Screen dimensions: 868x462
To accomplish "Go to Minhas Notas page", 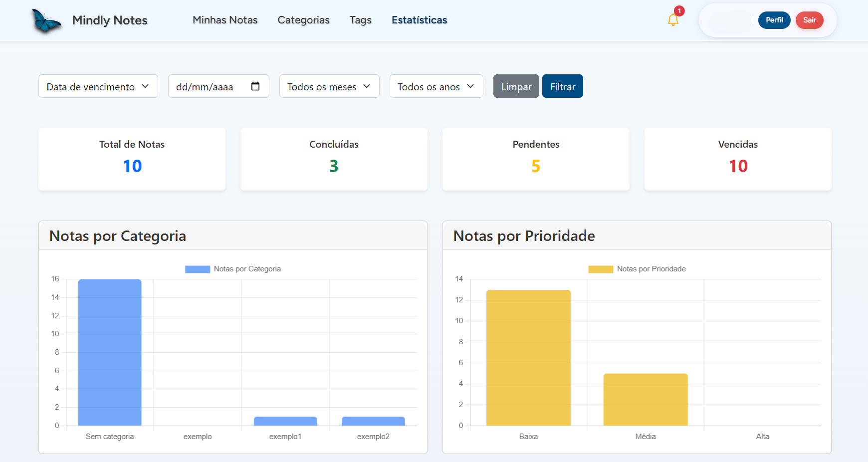I will pyautogui.click(x=225, y=20).
